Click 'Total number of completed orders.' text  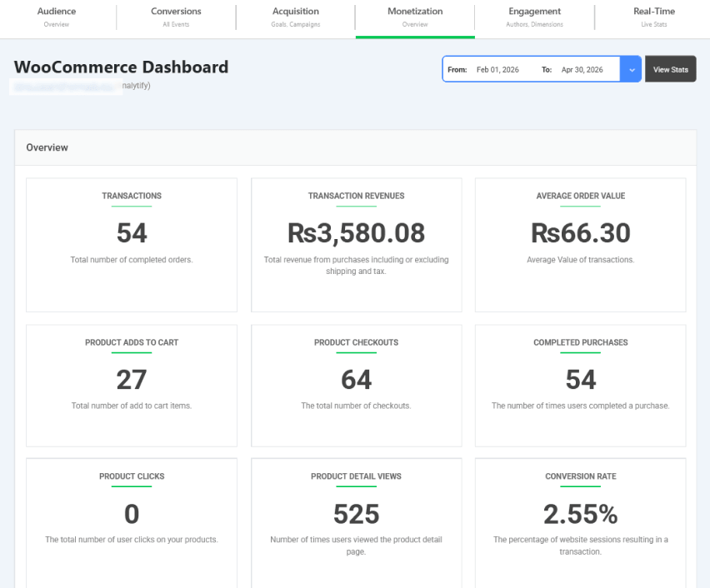(132, 260)
